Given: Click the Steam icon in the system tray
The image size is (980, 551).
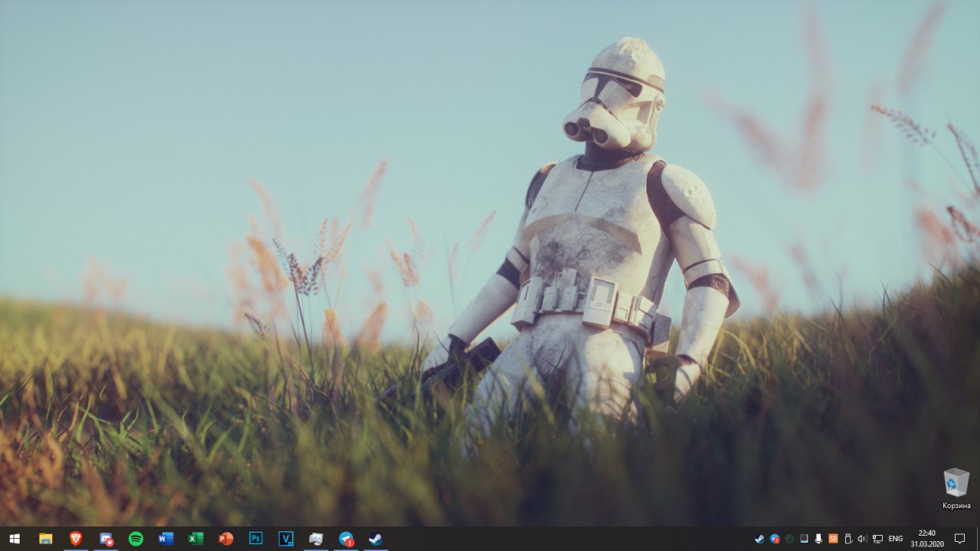Looking at the screenshot, I should 759,539.
